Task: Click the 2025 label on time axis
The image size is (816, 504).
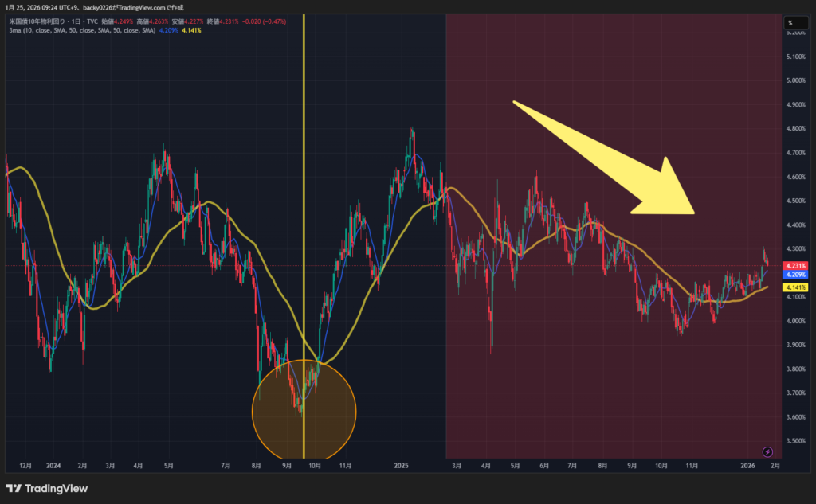Action: tap(402, 464)
